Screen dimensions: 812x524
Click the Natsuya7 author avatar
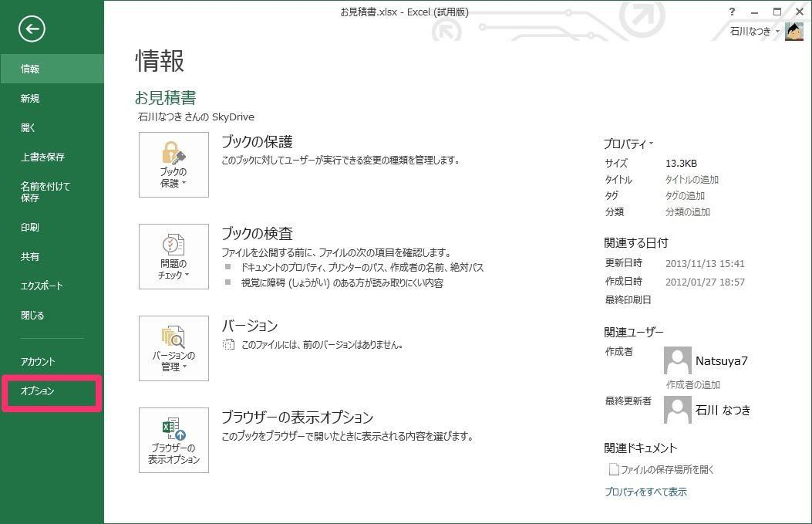(677, 360)
